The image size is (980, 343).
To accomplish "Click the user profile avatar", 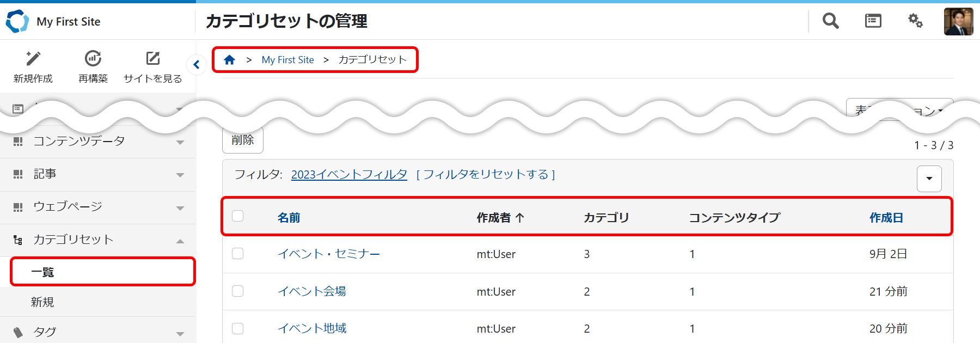I will click(x=958, y=22).
